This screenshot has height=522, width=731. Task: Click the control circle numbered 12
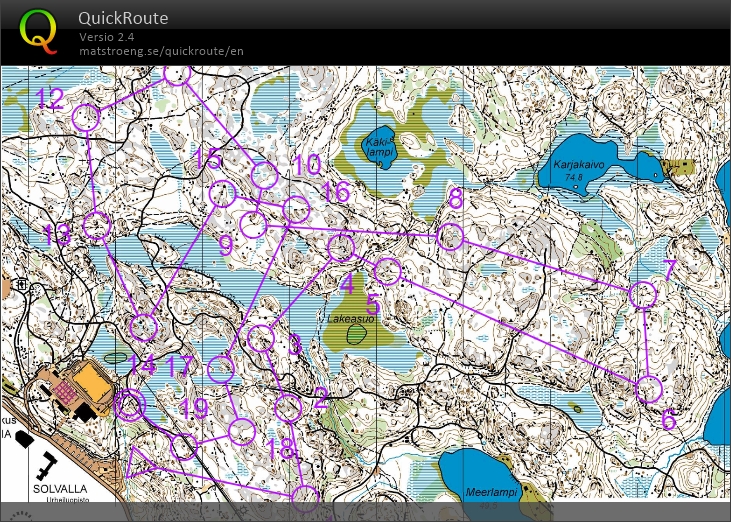pos(86,117)
